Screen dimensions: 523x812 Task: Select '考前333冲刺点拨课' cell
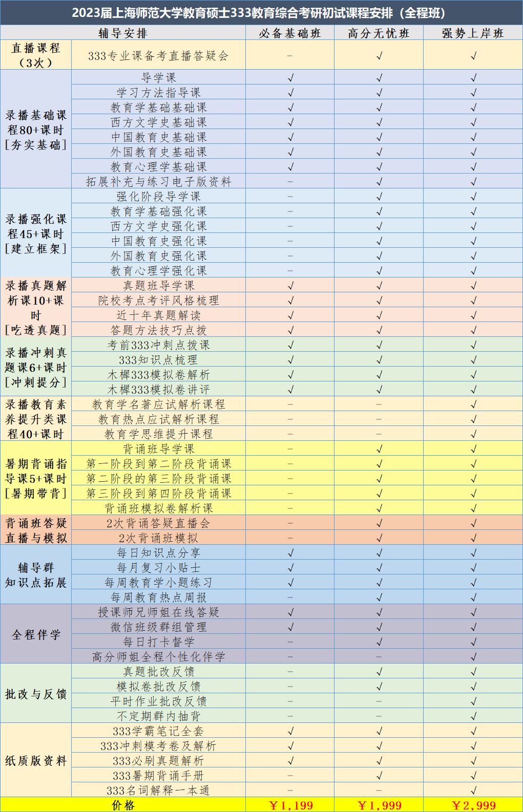(x=158, y=345)
